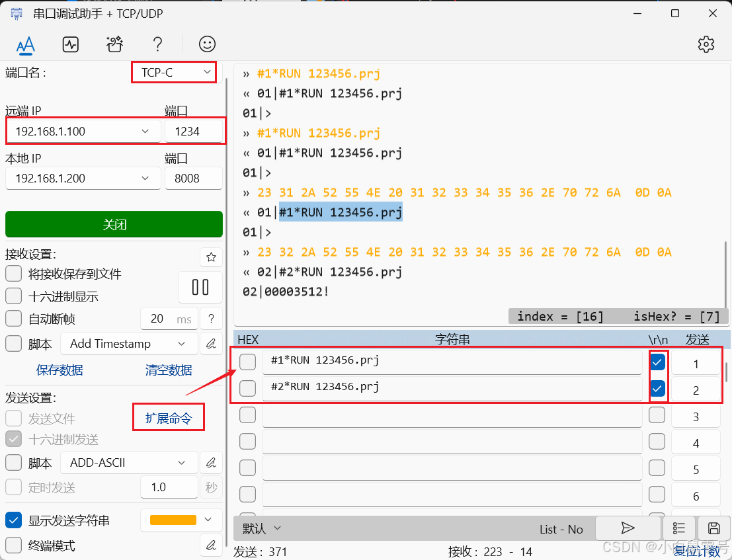Save data using the floppy disk icon

point(715,528)
